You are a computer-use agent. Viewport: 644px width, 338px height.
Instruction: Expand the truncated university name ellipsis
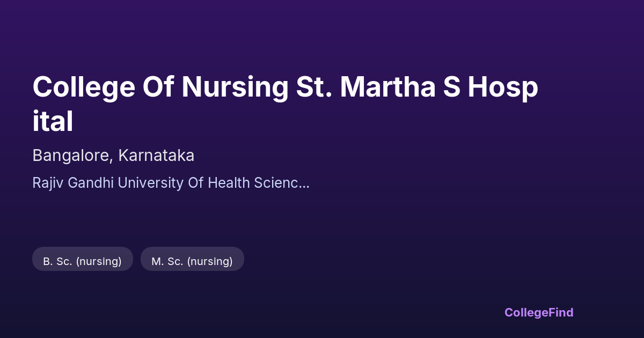304,183
